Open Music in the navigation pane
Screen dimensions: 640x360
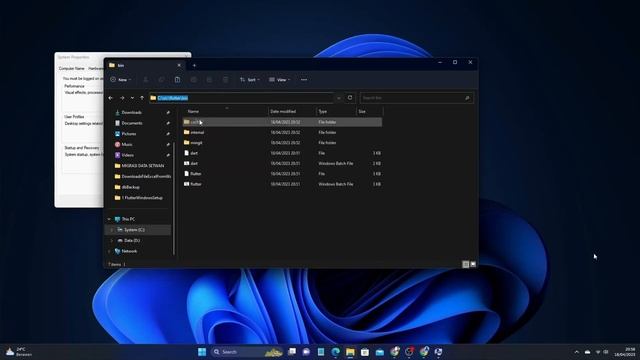[127, 144]
